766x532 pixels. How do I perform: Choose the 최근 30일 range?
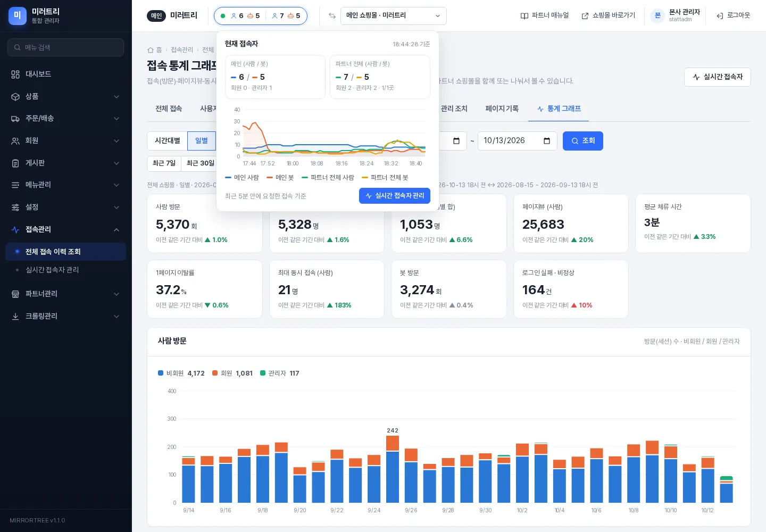click(x=200, y=163)
